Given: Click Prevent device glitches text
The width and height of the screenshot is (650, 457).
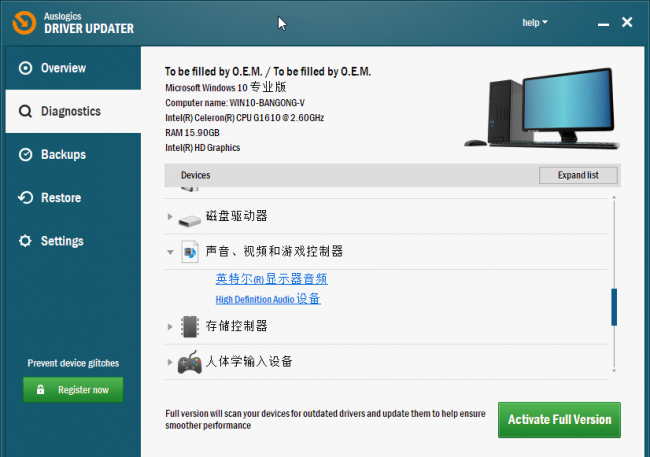Looking at the screenshot, I should pos(73,363).
